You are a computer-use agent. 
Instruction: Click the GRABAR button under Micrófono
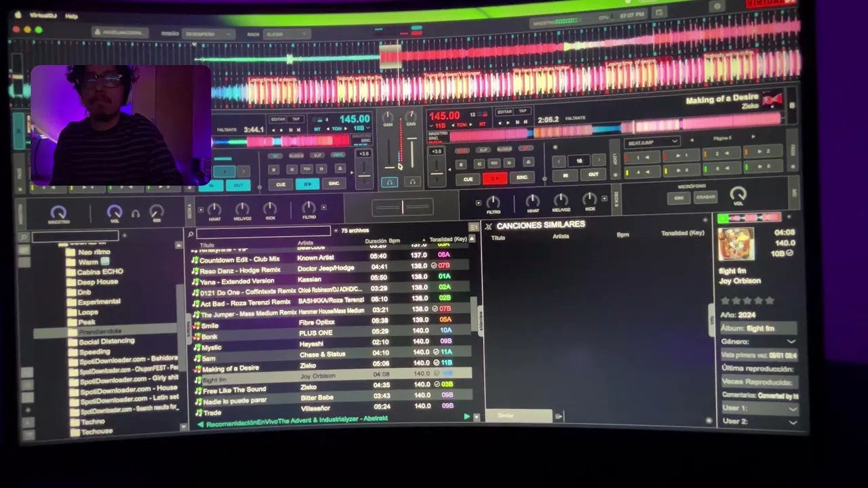pyautogui.click(x=705, y=197)
